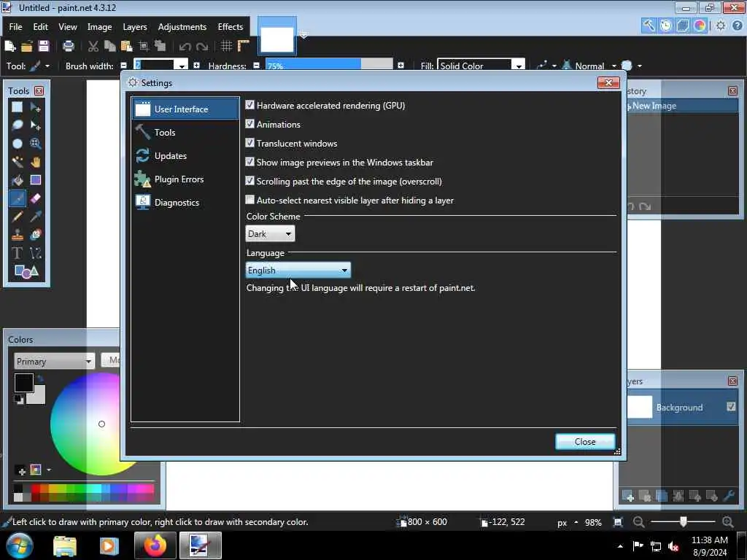The height and width of the screenshot is (560, 747).
Task: Decrease brush width with minus button
Action: (x=124, y=65)
